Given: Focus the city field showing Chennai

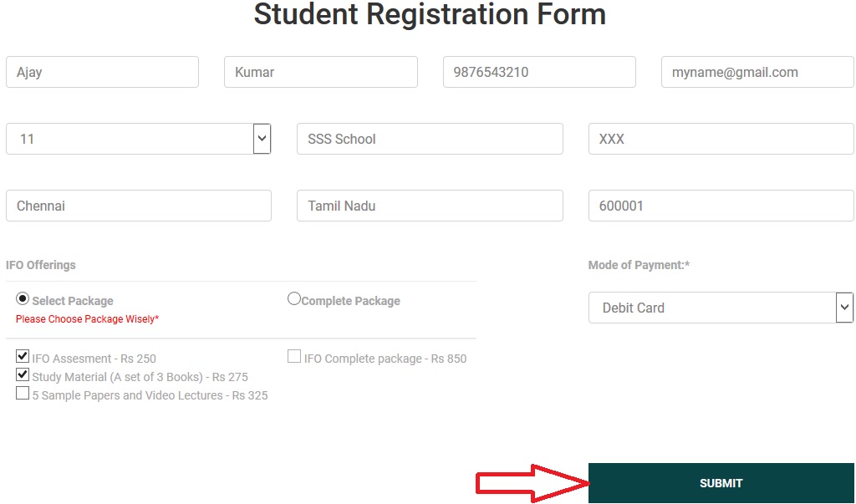Looking at the screenshot, I should pos(138,206).
